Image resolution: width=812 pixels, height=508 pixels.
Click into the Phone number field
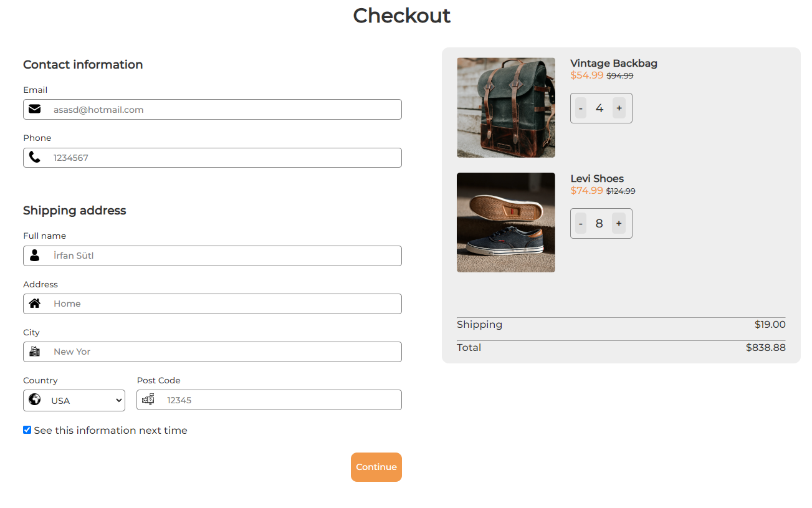pos(224,158)
